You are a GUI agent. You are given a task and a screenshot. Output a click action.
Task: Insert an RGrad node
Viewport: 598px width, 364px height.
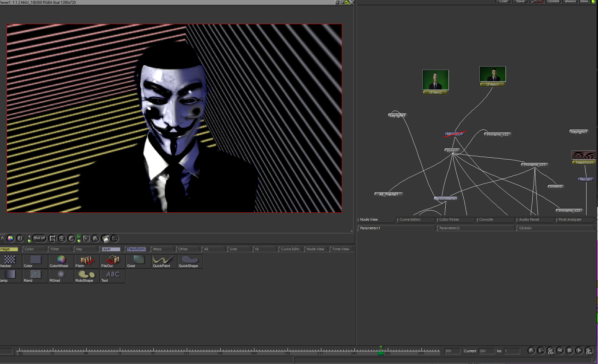tap(61, 276)
